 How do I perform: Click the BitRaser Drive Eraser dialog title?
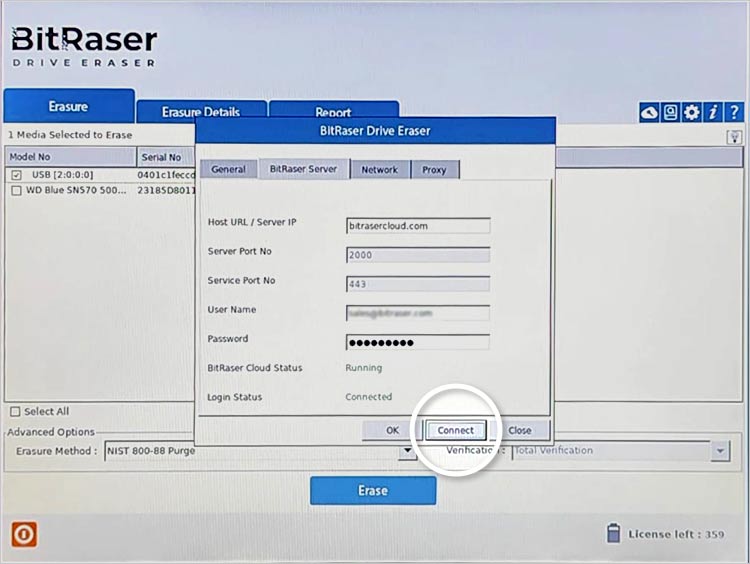(375, 131)
